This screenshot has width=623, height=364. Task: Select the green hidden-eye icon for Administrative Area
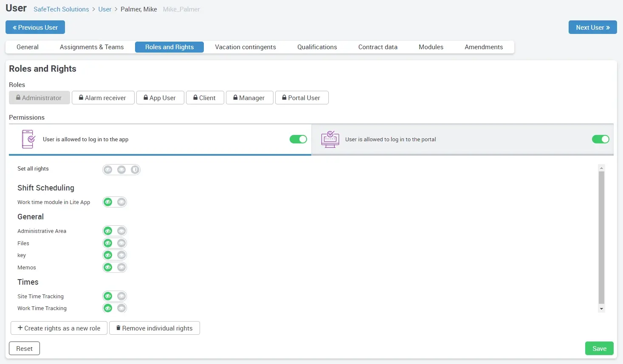point(108,231)
